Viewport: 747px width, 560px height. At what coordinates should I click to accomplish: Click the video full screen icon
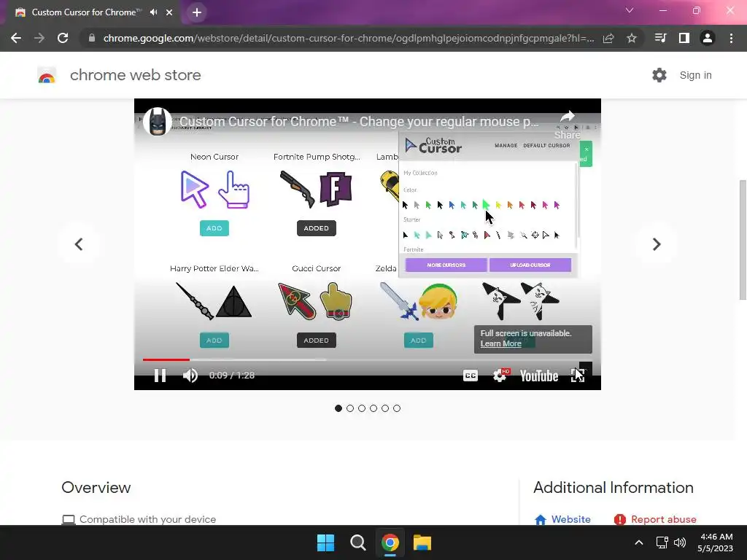tap(578, 376)
